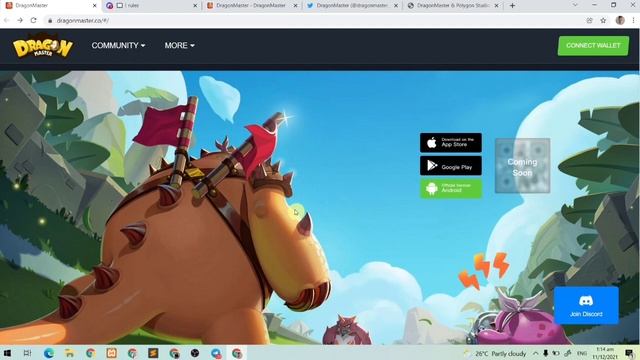Image resolution: width=640 pixels, height=360 pixels.
Task: Bookmark this page with the star icon
Action: (x=603, y=20)
